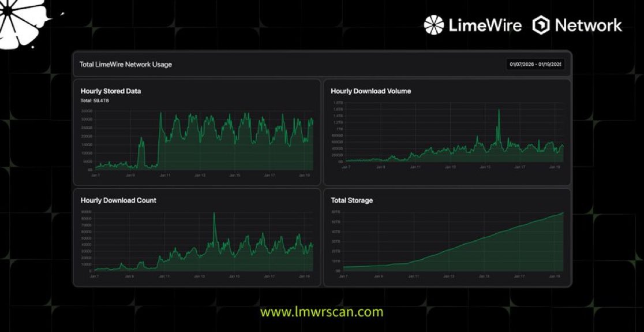The image size is (644, 332).
Task: Click the Network wordmark text
Action: point(589,25)
